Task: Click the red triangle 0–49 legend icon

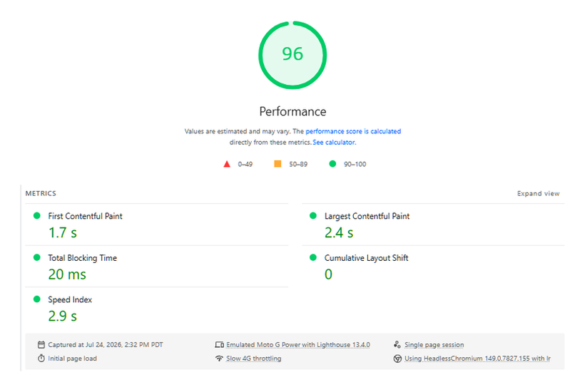Action: coord(227,164)
